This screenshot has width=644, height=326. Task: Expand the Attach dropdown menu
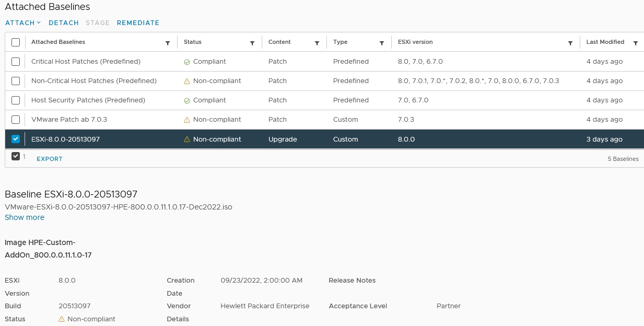click(23, 23)
